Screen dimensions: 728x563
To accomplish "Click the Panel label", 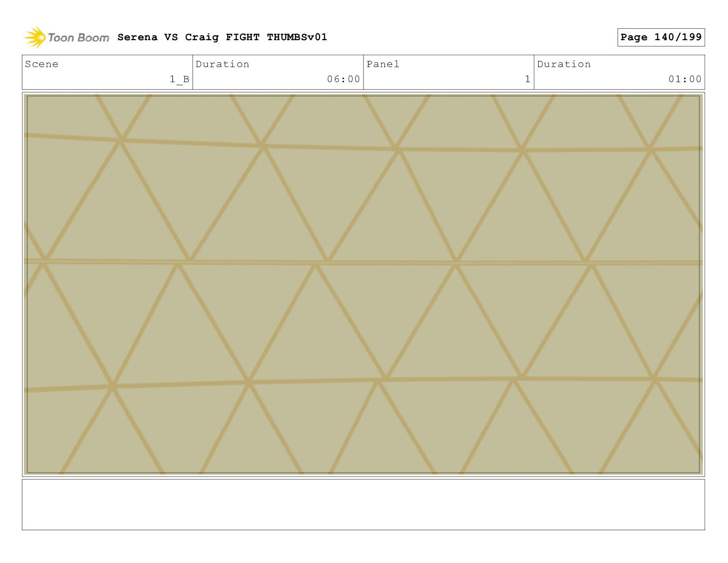I will 383,64.
